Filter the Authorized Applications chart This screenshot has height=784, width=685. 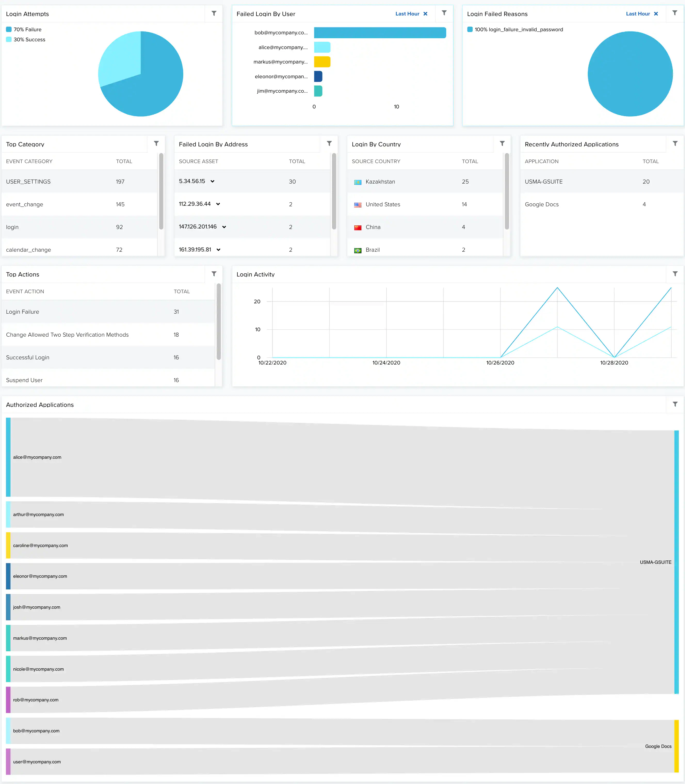(675, 404)
